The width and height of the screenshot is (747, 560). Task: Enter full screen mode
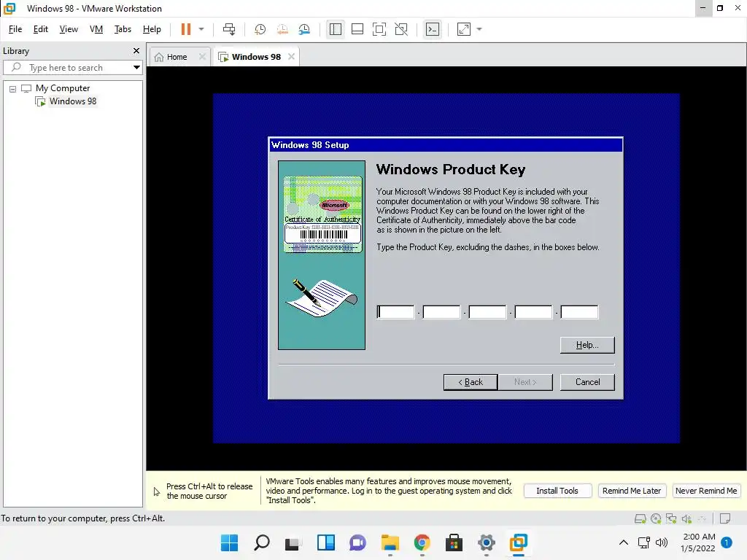(379, 29)
